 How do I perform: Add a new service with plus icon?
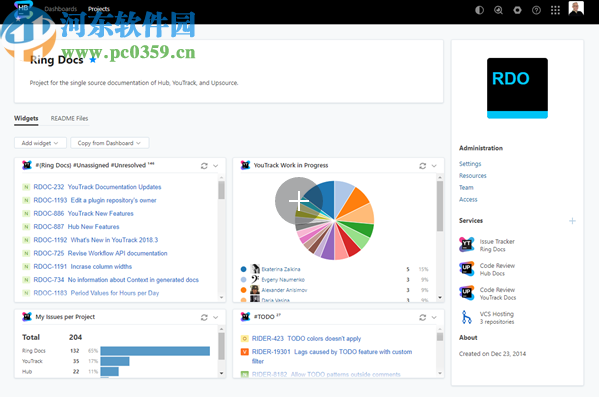[572, 221]
